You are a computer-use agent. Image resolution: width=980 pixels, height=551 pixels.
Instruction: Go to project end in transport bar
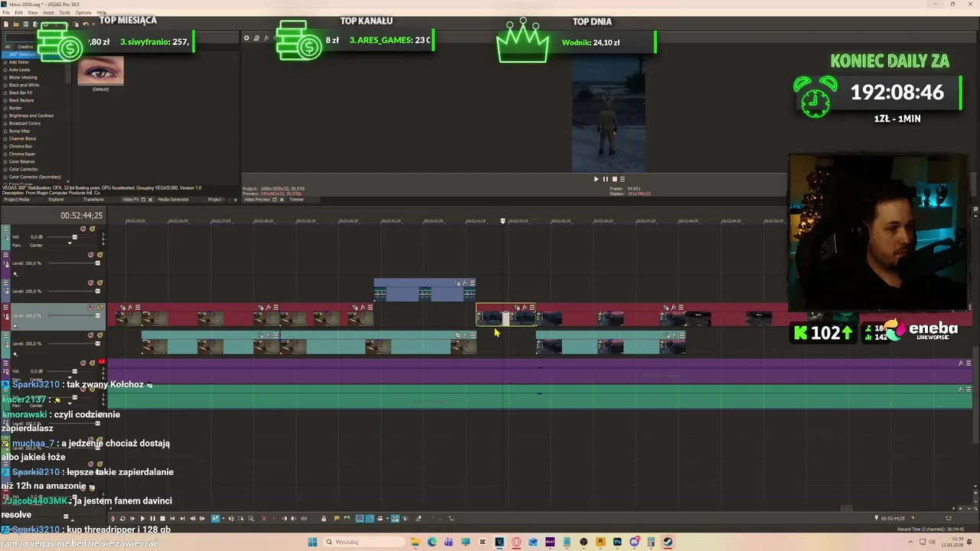click(182, 518)
